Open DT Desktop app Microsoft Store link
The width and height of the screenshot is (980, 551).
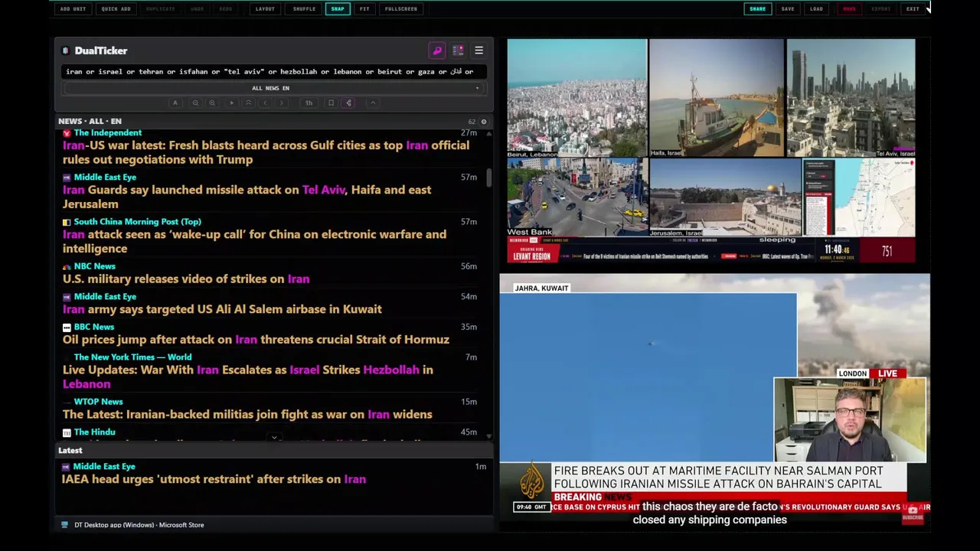coord(139,525)
